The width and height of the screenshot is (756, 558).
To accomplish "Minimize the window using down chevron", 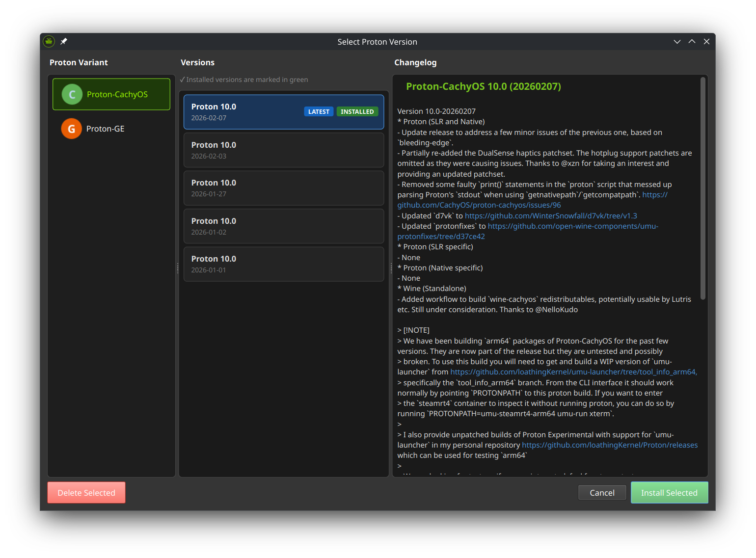I will pyautogui.click(x=677, y=42).
